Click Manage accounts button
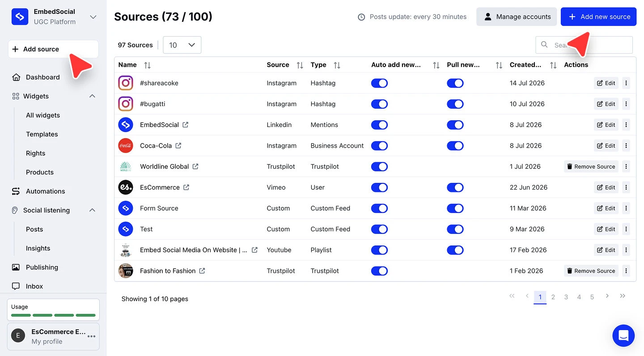The height and width of the screenshot is (356, 644). point(517,17)
